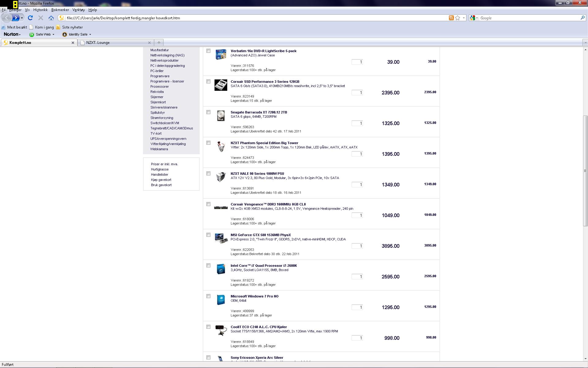588x368 pixels.
Task: Bookmark this page with the star icon
Action: pyautogui.click(x=458, y=18)
